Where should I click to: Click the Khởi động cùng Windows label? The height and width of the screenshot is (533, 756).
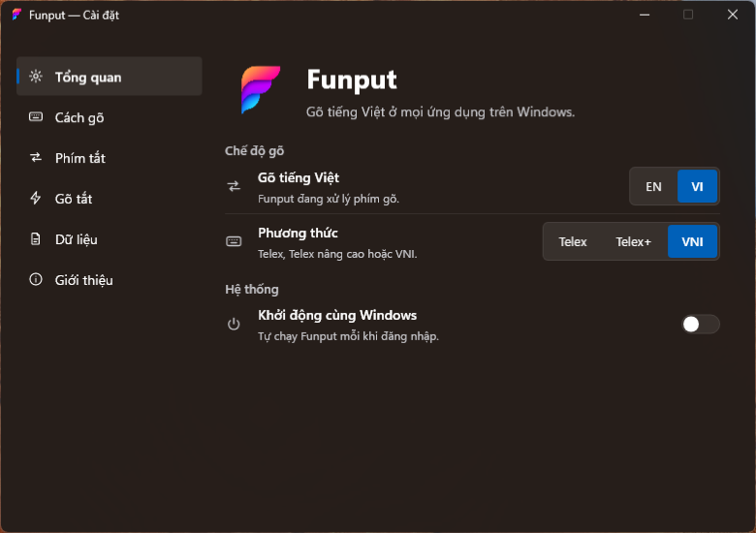tap(337, 315)
